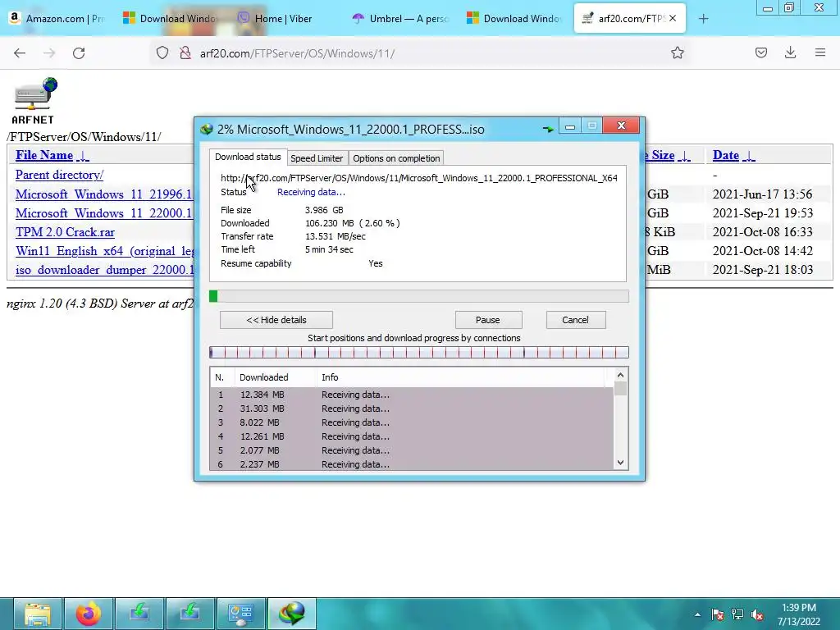The image size is (840, 630).
Task: Open File Explorer from the taskbar
Action: pyautogui.click(x=38, y=614)
